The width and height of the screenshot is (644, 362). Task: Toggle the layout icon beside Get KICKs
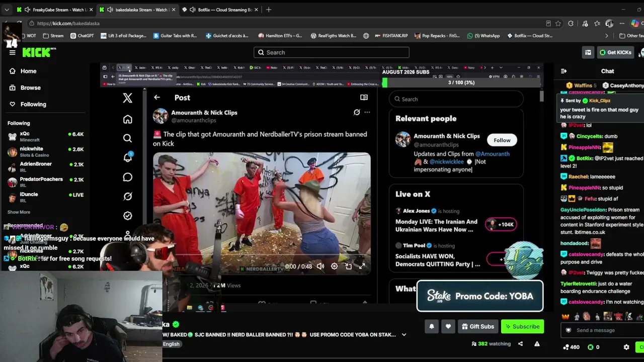tap(588, 52)
